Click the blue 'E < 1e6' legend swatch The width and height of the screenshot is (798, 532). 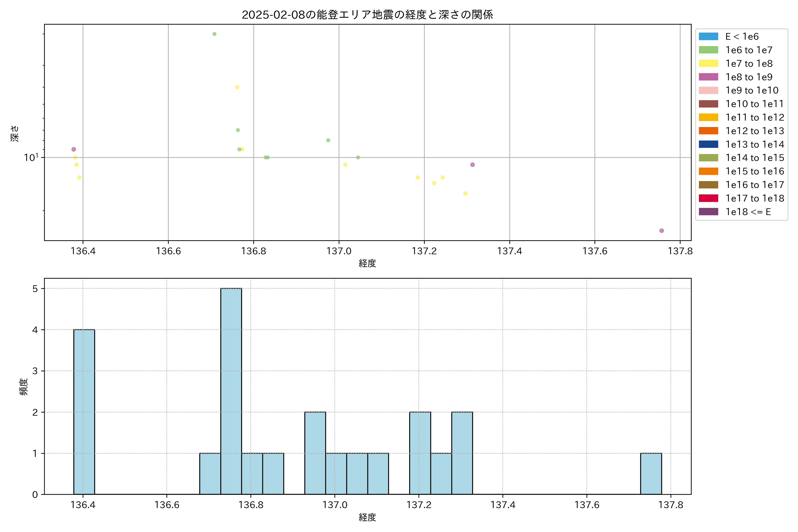(x=708, y=36)
